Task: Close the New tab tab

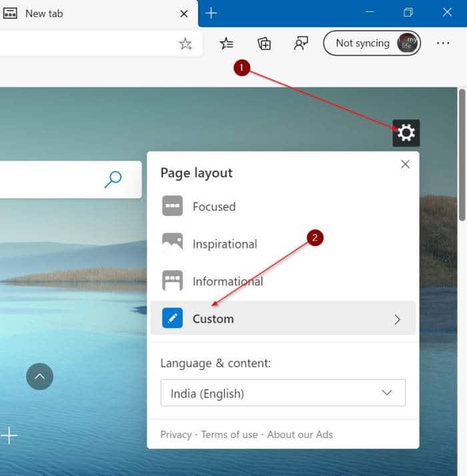Action: coord(183,13)
